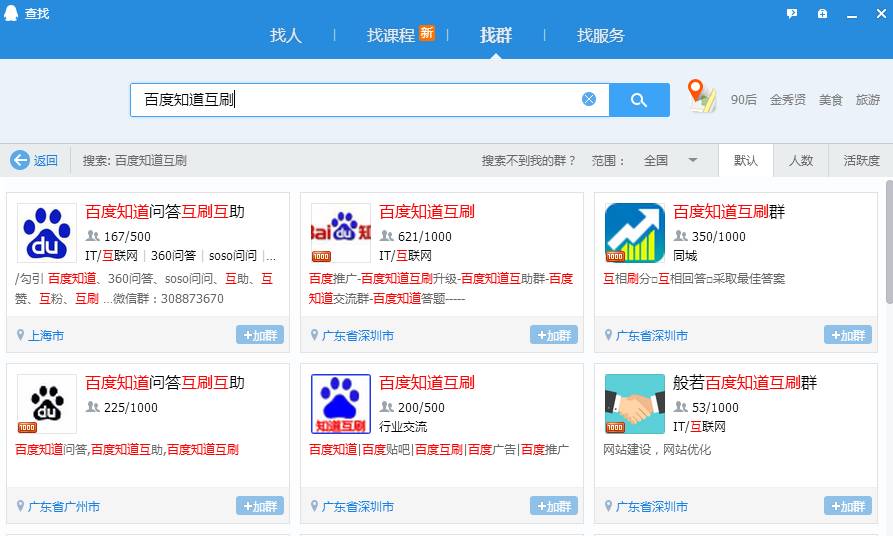This screenshot has width=893, height=536.
Task: Sort results by 默认
Action: pos(745,161)
